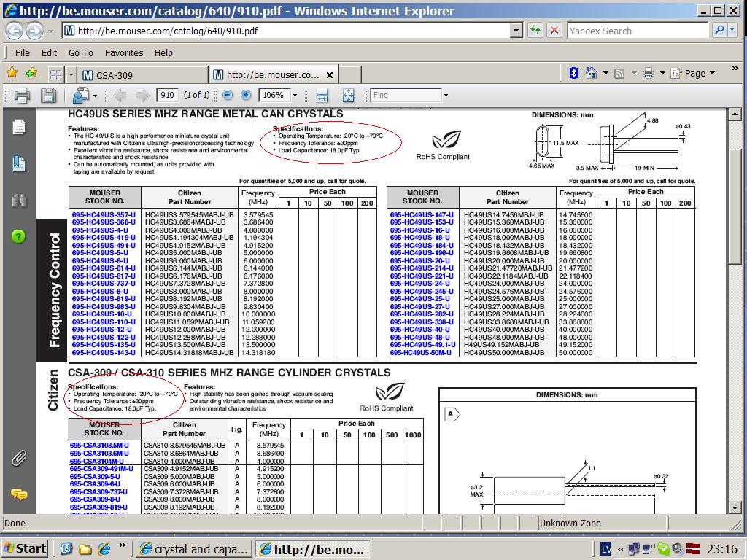
Task: Zoom out with the minus button
Action: point(228,96)
